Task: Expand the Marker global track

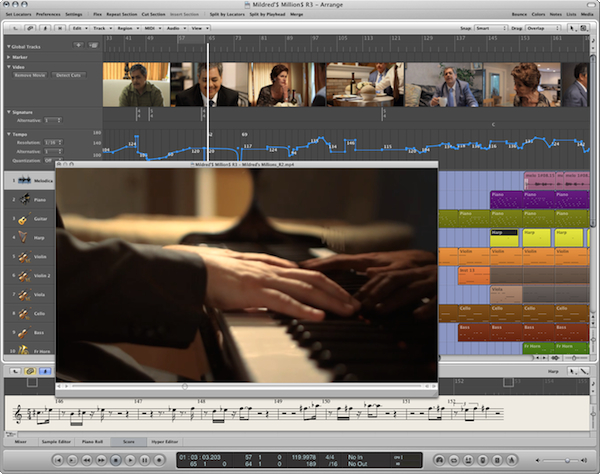Action: point(8,57)
